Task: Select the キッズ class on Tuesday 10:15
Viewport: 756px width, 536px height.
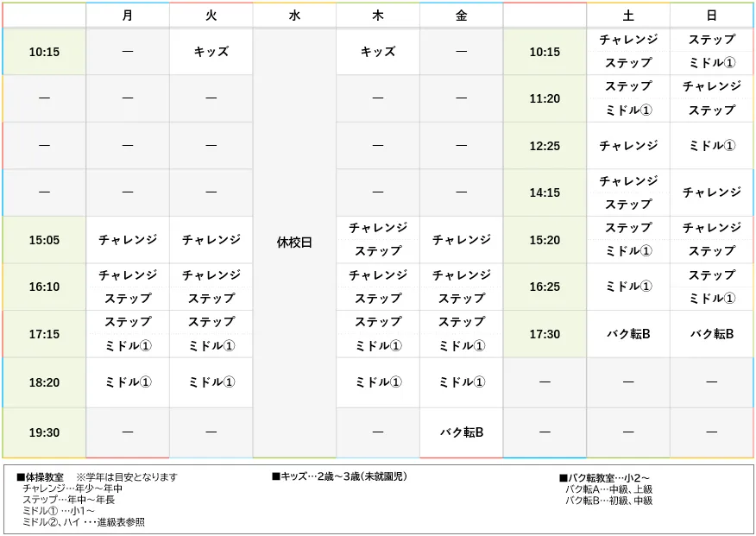Action: click(211, 52)
